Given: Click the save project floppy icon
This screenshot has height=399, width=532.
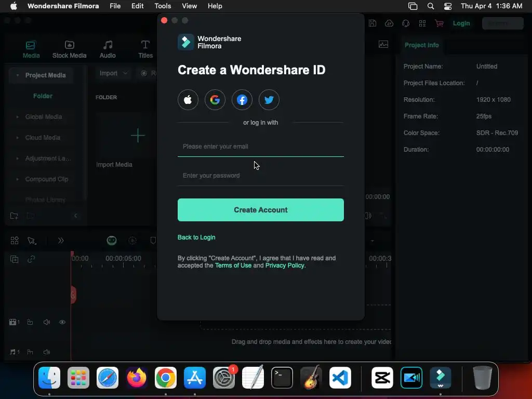Looking at the screenshot, I should point(373,23).
